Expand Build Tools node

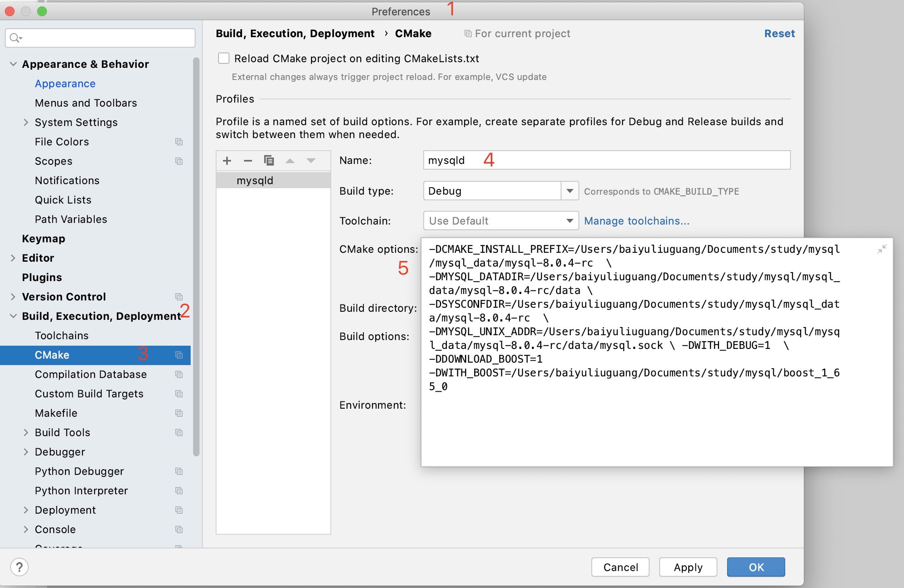point(26,433)
